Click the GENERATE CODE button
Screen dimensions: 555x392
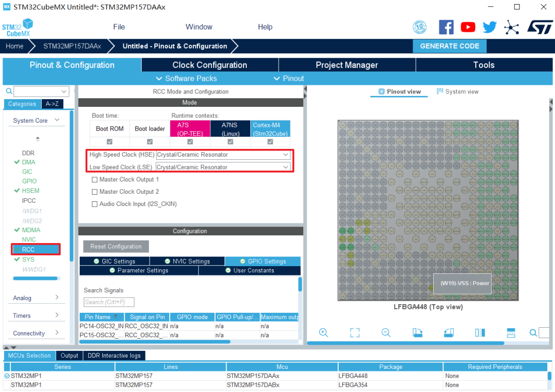coord(449,46)
